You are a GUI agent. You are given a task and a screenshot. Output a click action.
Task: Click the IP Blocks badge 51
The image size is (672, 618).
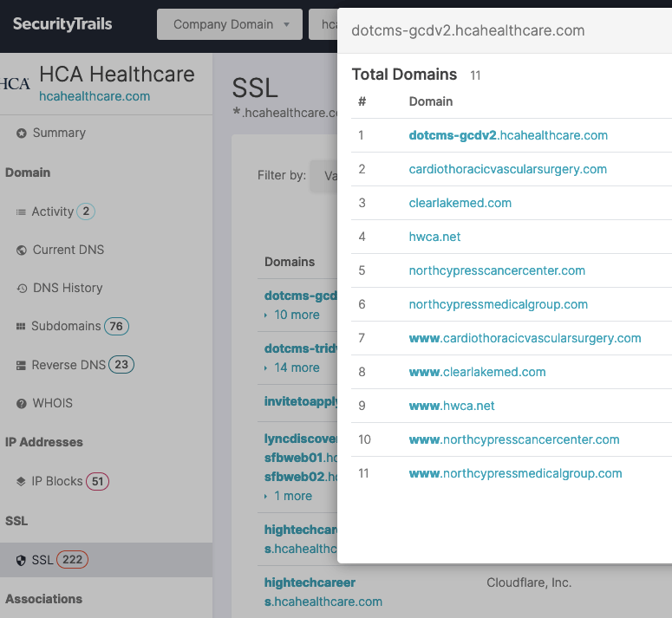pos(98,481)
